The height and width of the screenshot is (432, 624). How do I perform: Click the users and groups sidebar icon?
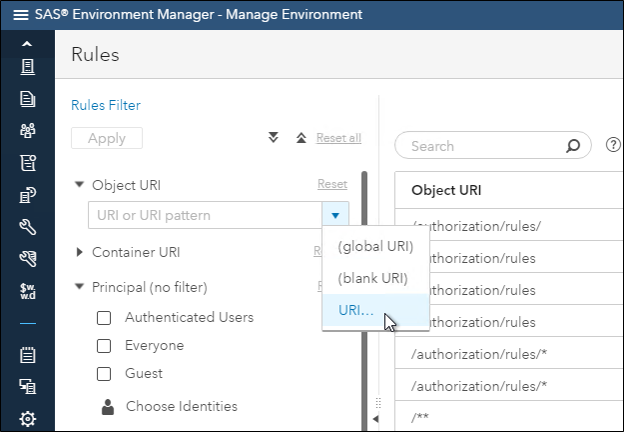pyautogui.click(x=28, y=131)
